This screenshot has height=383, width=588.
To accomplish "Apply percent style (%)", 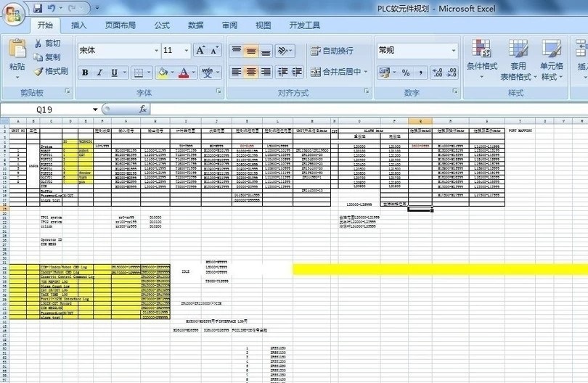I will click(406, 73).
